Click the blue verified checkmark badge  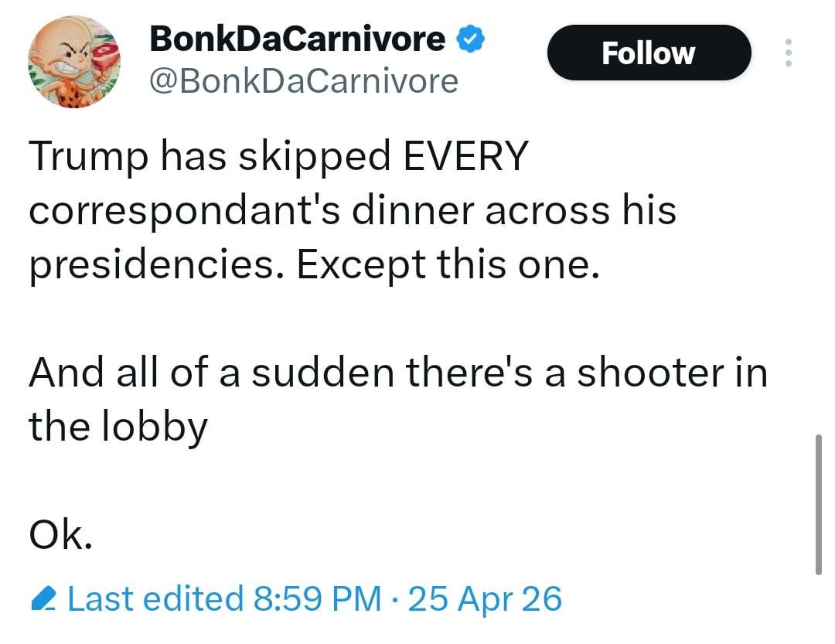coord(471,39)
